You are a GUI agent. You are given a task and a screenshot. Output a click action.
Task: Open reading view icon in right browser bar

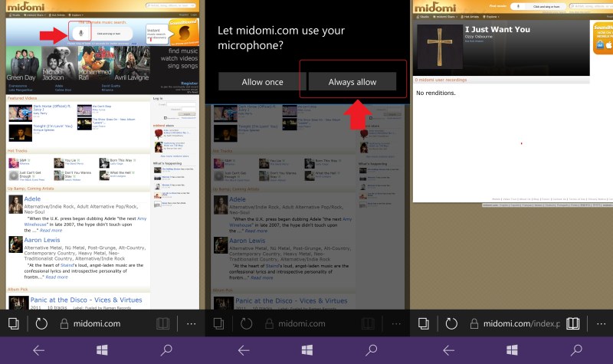tap(572, 323)
